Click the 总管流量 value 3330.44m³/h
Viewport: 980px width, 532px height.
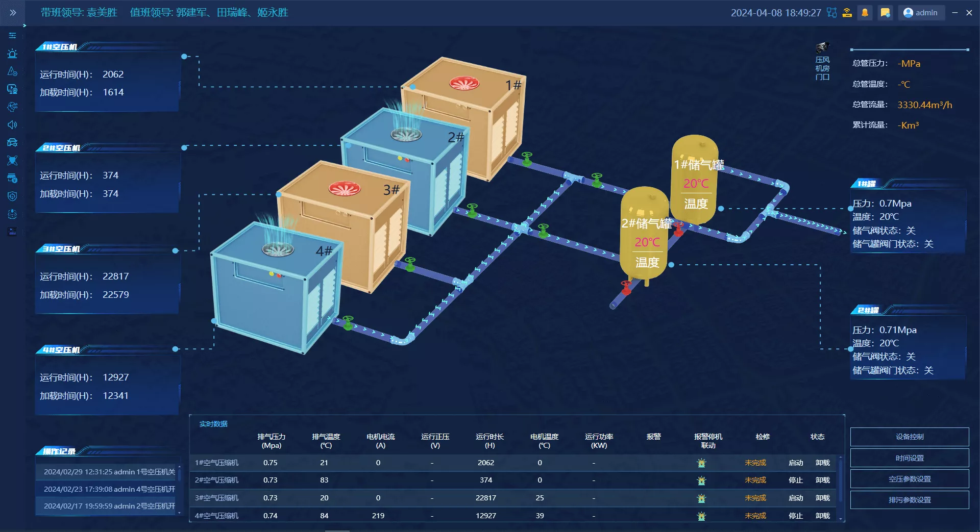(925, 105)
